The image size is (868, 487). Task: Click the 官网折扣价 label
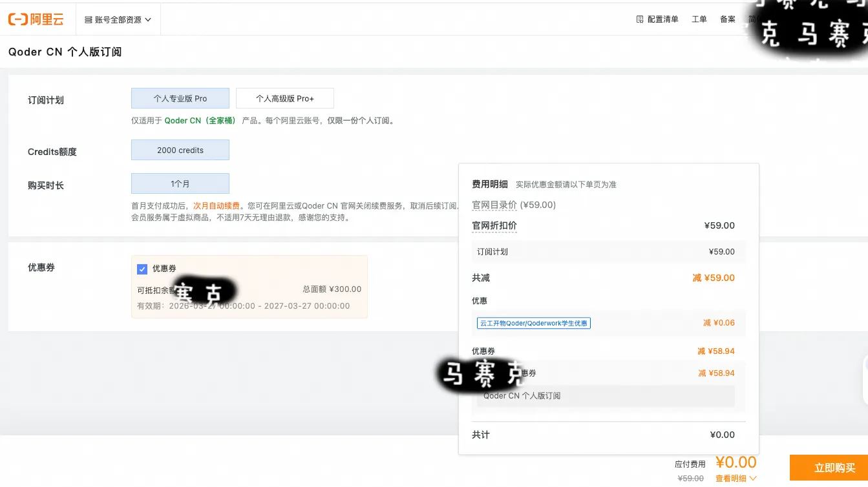click(x=494, y=225)
